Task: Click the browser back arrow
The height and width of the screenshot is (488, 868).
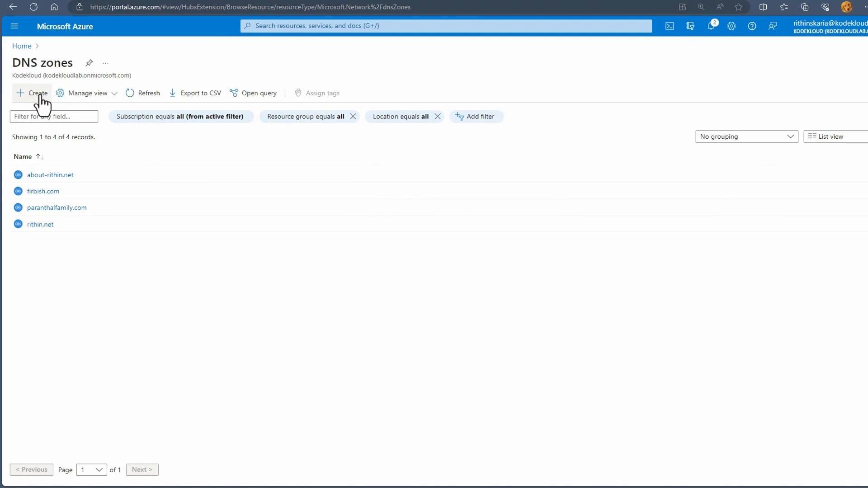Action: point(13,7)
